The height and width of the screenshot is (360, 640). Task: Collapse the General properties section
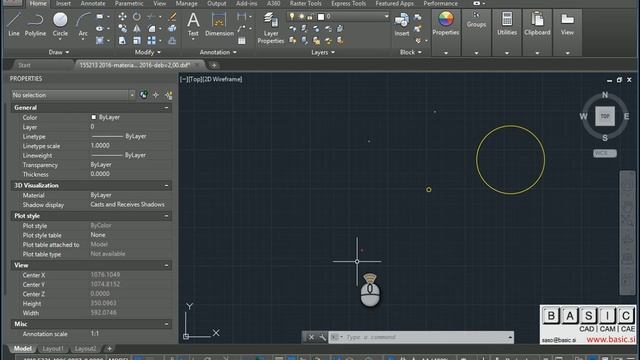[x=166, y=108]
